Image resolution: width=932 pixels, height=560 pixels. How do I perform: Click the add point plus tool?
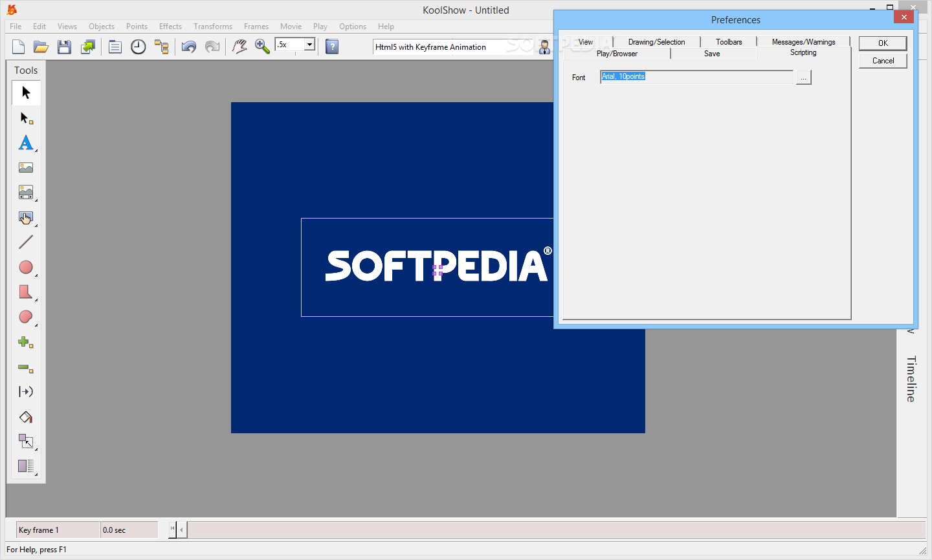(26, 342)
